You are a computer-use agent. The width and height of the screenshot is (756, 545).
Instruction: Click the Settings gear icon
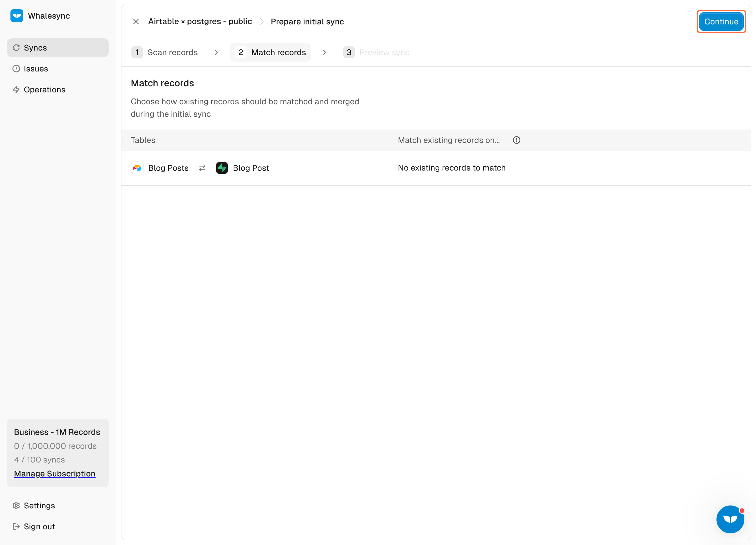coord(16,506)
